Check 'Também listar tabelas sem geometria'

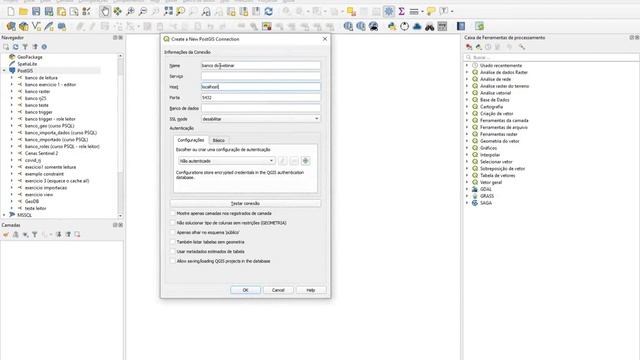pyautogui.click(x=173, y=242)
